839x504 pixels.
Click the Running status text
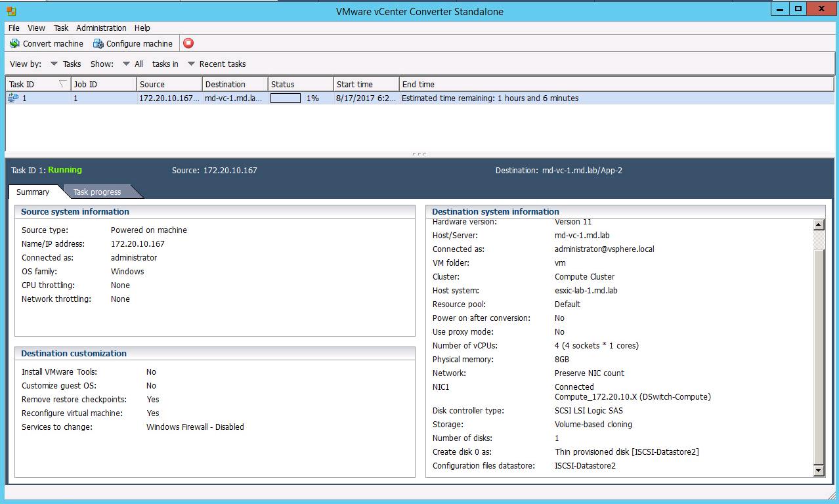[x=65, y=170]
